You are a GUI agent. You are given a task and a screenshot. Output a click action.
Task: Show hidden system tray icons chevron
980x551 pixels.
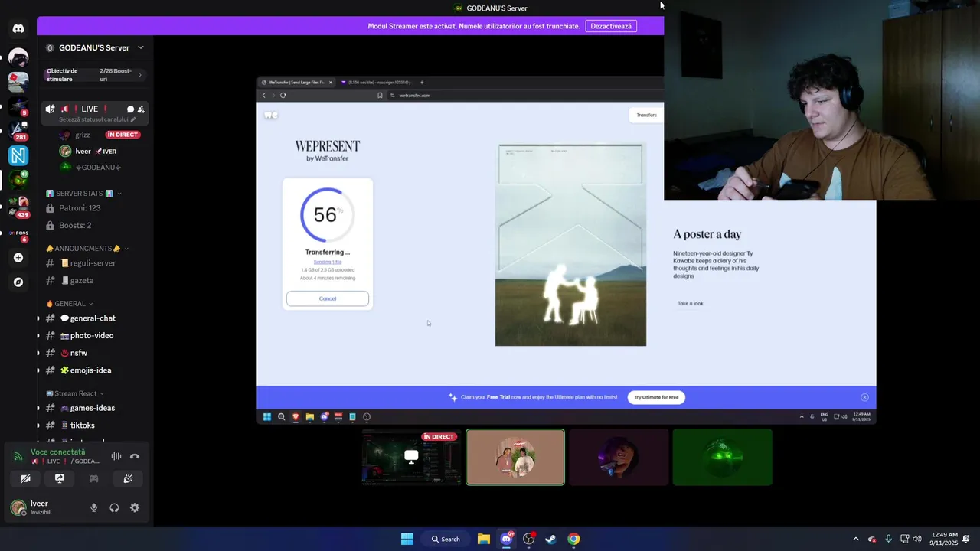[x=856, y=539]
